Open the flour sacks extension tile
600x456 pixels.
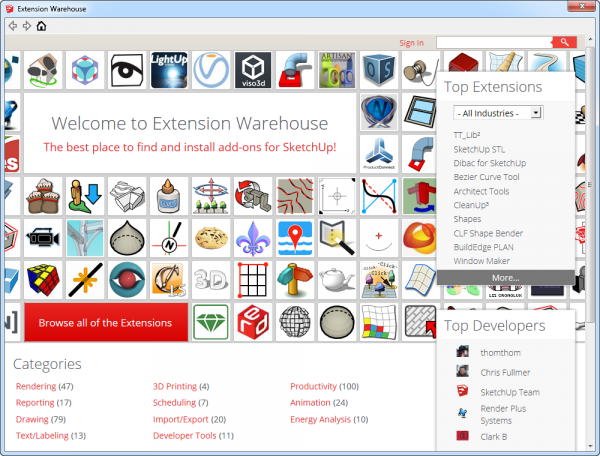[43, 196]
